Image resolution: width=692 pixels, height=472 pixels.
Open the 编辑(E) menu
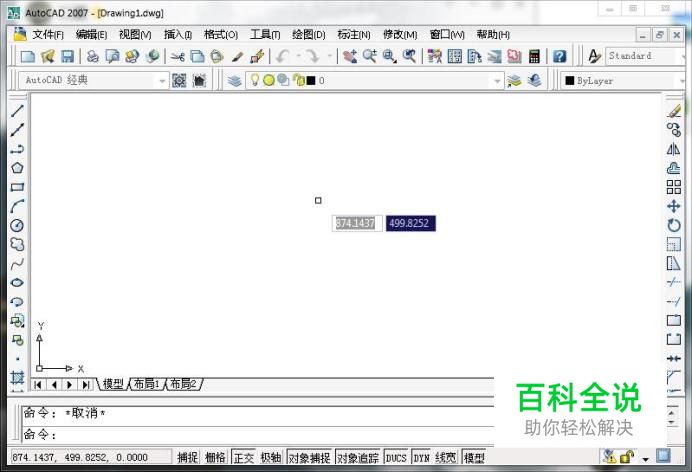pos(91,34)
